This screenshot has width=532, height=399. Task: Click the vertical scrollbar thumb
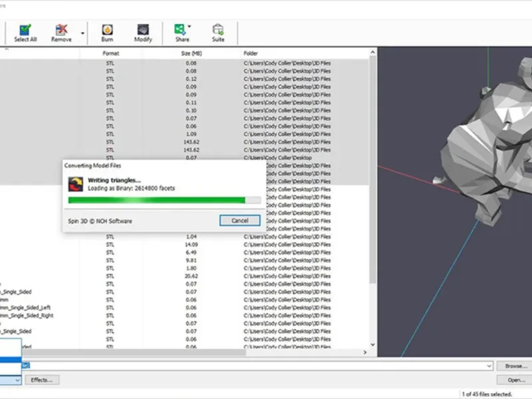click(372, 170)
